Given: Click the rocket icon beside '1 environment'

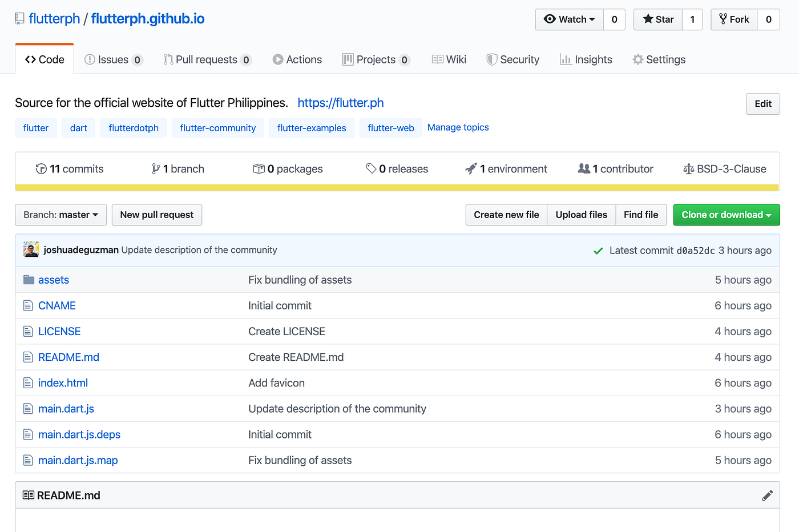Looking at the screenshot, I should tap(470, 168).
